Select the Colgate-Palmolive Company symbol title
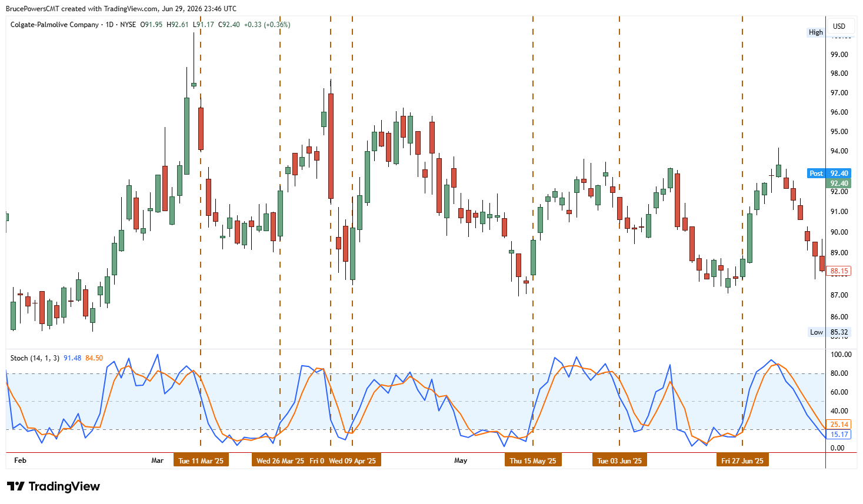Viewport: 863px width, 504px height. point(55,25)
